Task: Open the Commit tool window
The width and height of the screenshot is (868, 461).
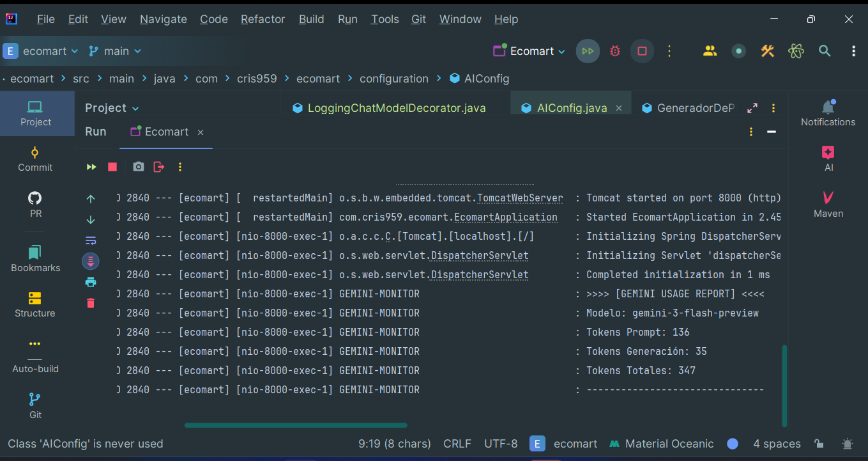Action: point(35,159)
